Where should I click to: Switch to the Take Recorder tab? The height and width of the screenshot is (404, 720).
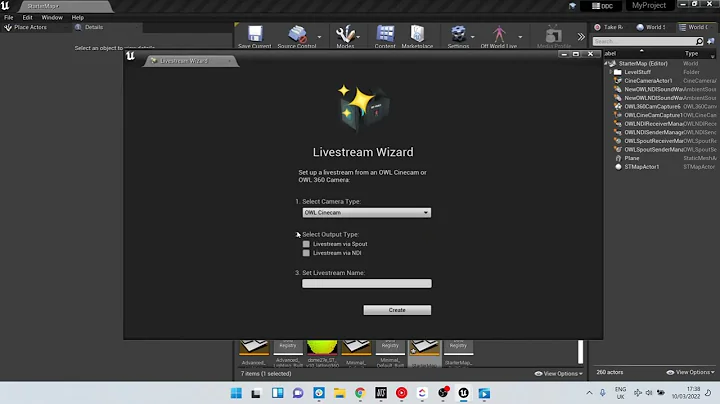(x=608, y=27)
